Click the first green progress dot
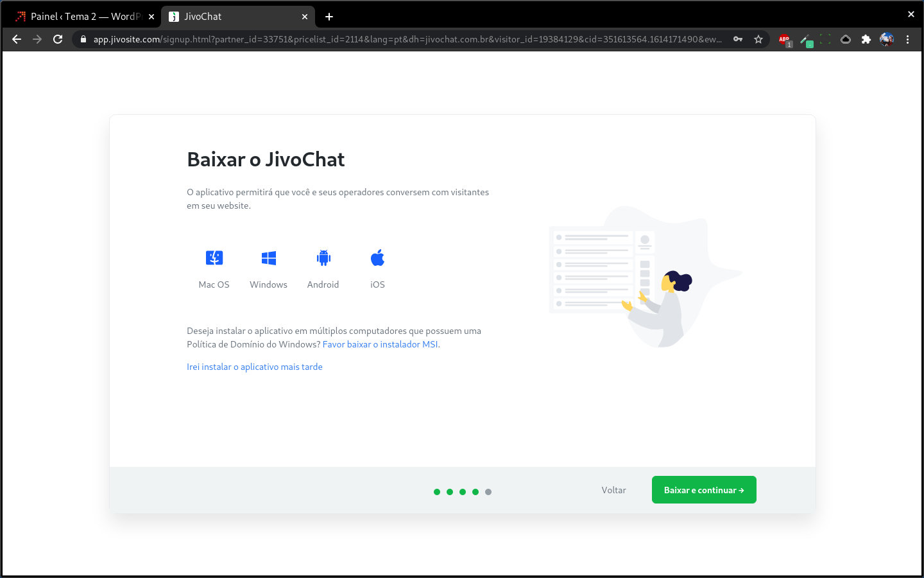The width and height of the screenshot is (924, 578). [x=437, y=492]
